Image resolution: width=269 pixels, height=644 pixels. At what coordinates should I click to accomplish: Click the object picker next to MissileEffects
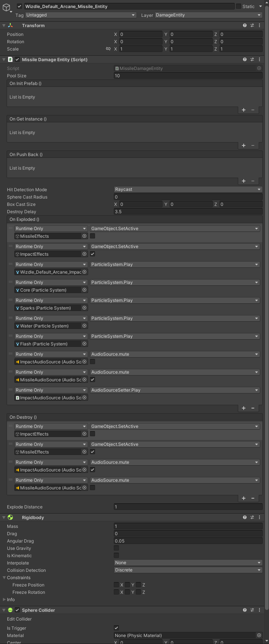84,236
